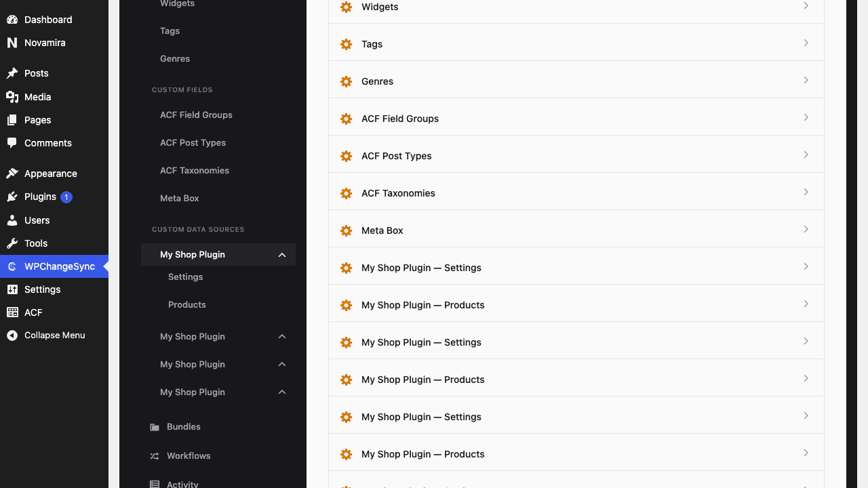Open the Workflows shuffle icon

click(155, 456)
